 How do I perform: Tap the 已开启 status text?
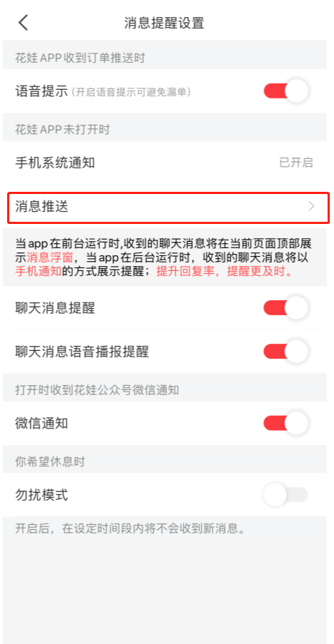296,163
